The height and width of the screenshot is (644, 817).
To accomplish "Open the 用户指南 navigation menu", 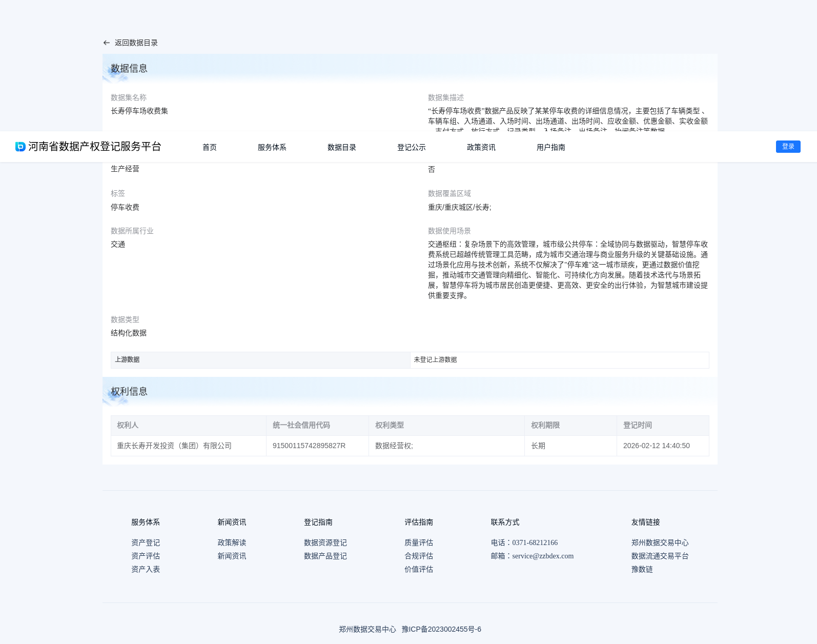I will click(551, 147).
